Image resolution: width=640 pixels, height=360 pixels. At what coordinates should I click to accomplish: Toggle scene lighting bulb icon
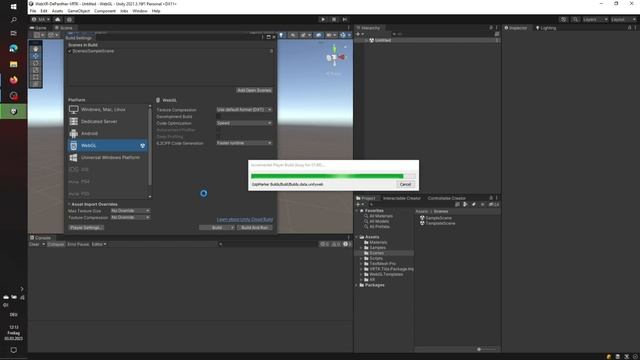(x=281, y=35)
